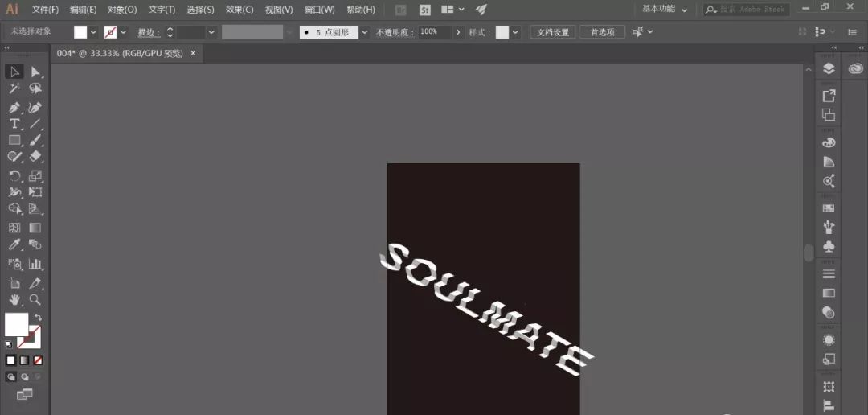Screen dimensions: 868x415
Task: Select the Direct Selection tool
Action: point(35,72)
